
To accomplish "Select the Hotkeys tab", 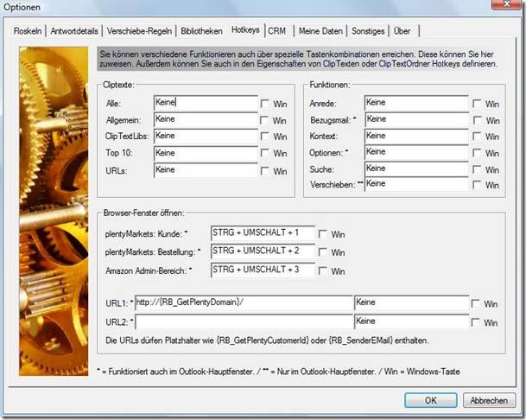I will pyautogui.click(x=245, y=30).
